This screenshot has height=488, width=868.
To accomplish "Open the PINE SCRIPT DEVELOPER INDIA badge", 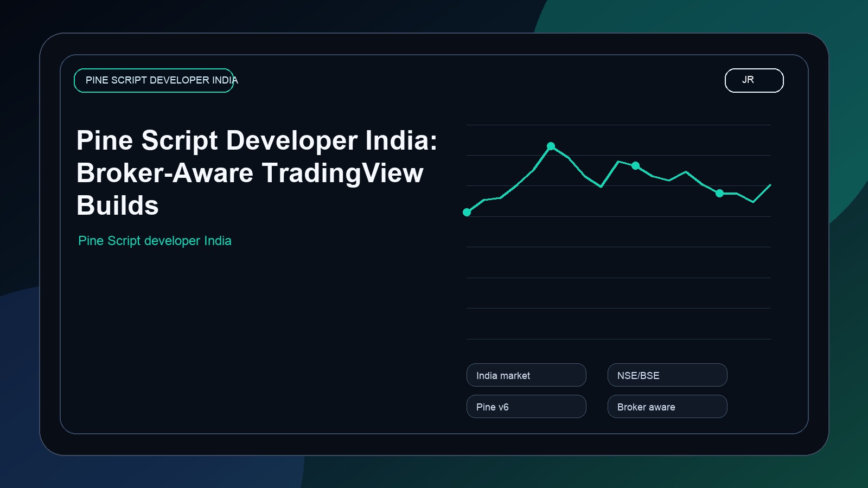I will click(154, 80).
